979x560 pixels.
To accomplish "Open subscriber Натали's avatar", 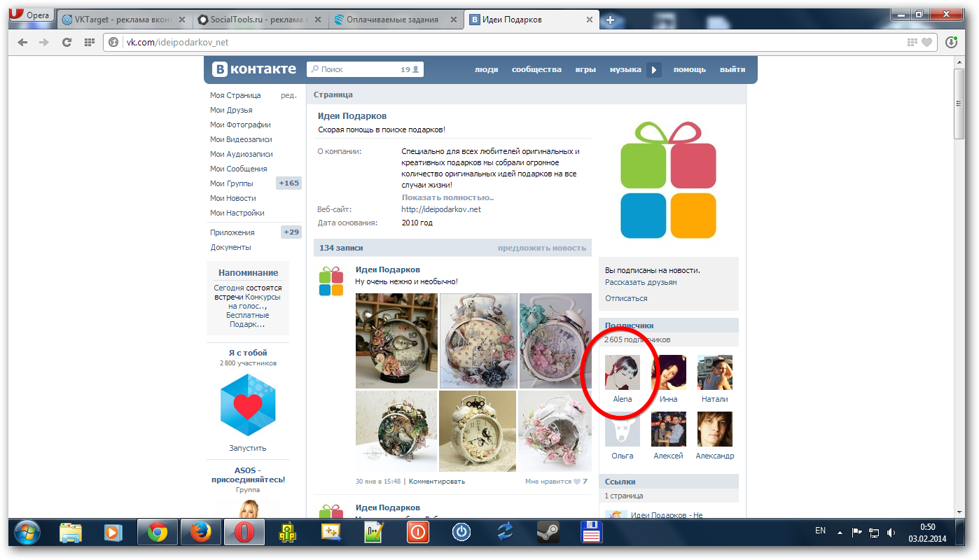I will click(x=715, y=372).
